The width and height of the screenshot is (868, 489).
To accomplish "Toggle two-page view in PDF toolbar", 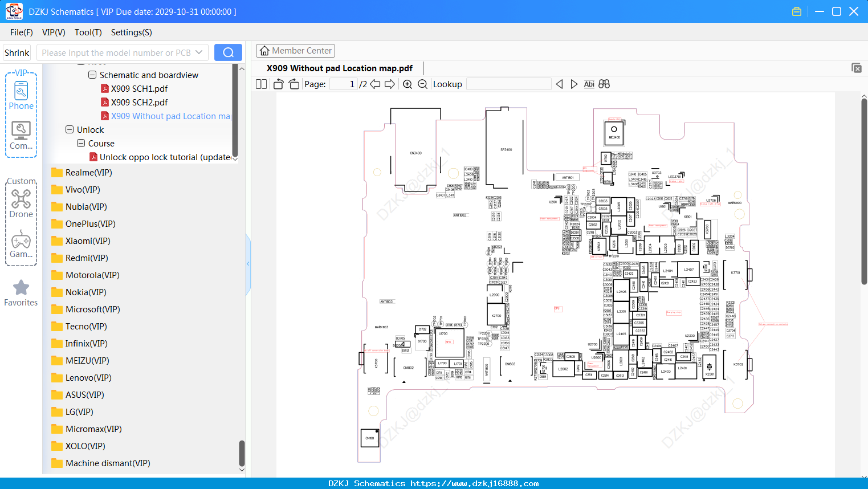I will tap(262, 84).
